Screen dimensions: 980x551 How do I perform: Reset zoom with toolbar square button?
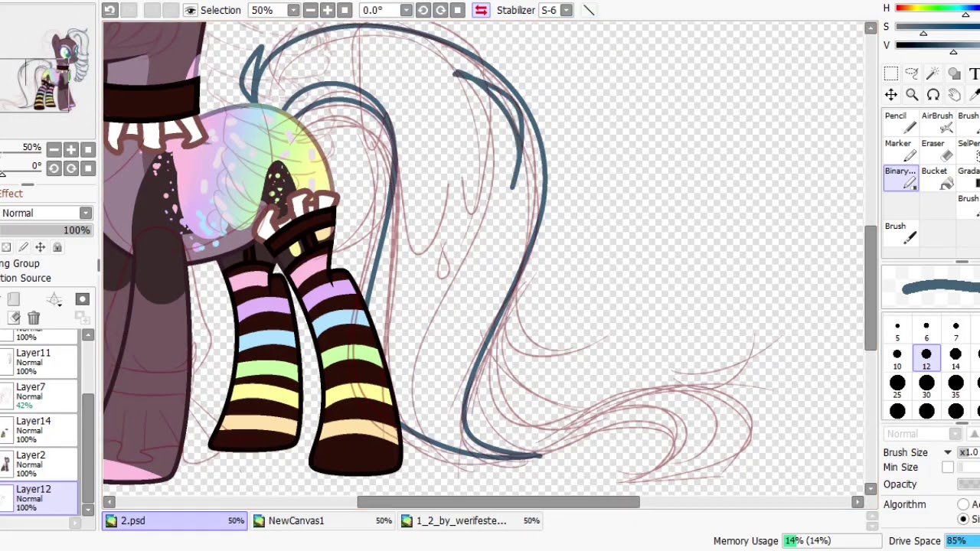pos(344,10)
